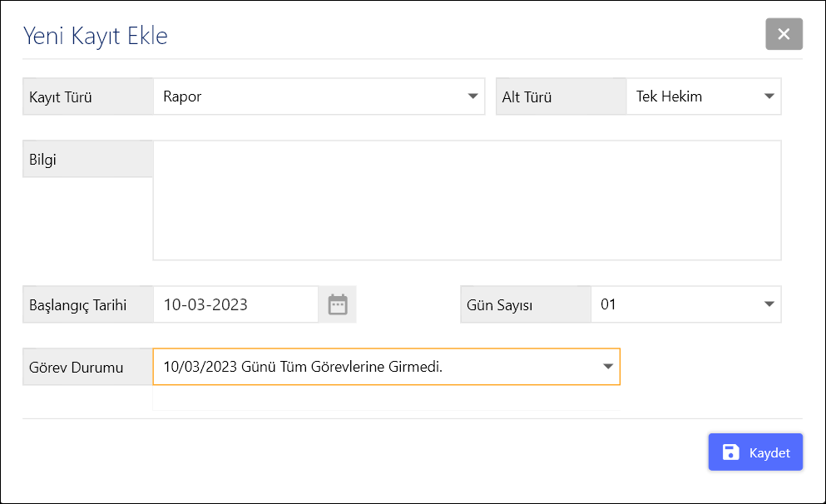Click the Alt Türü label
Screen dimensions: 826x504
pos(527,97)
